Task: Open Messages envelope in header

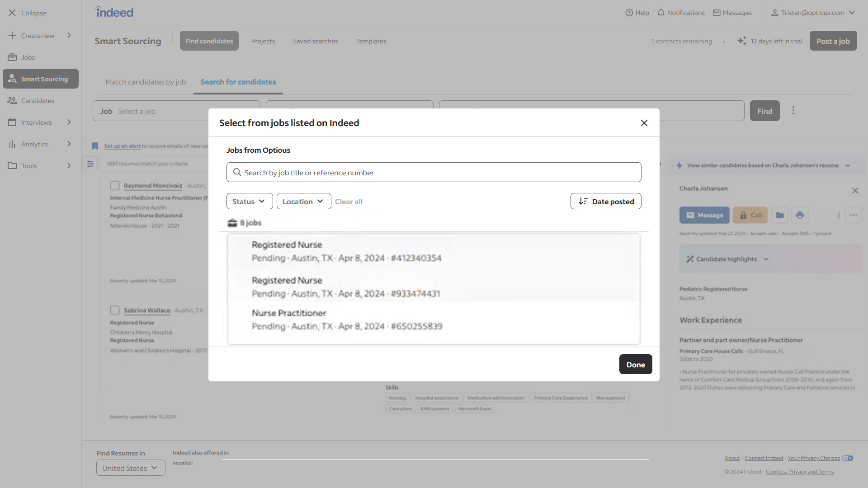Action: (x=717, y=13)
